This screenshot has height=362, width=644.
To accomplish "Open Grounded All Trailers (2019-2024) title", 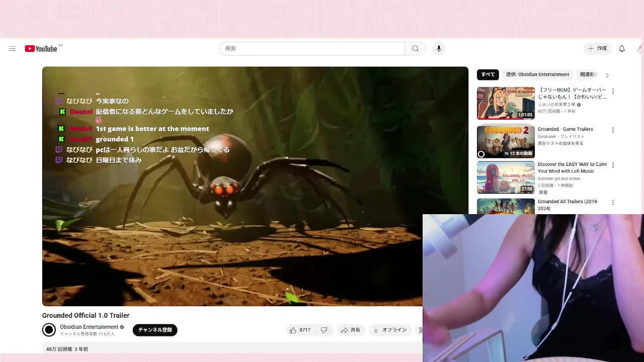I will (x=568, y=205).
